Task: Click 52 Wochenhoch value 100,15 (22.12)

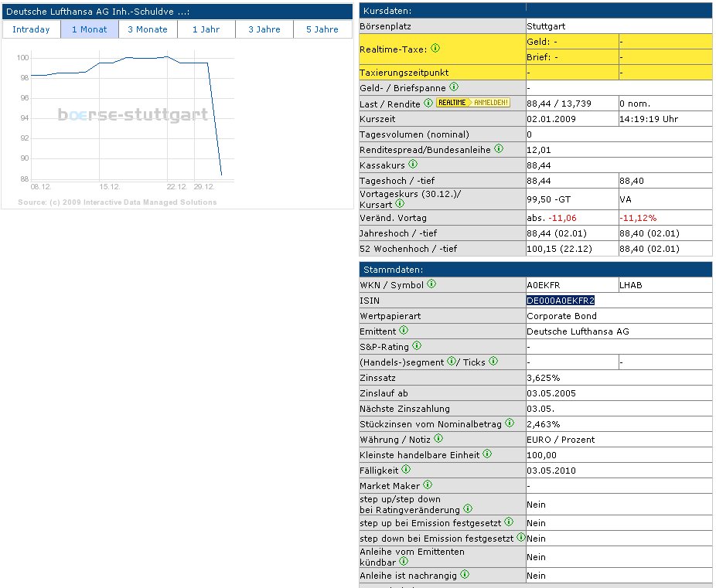Action: pyautogui.click(x=559, y=249)
